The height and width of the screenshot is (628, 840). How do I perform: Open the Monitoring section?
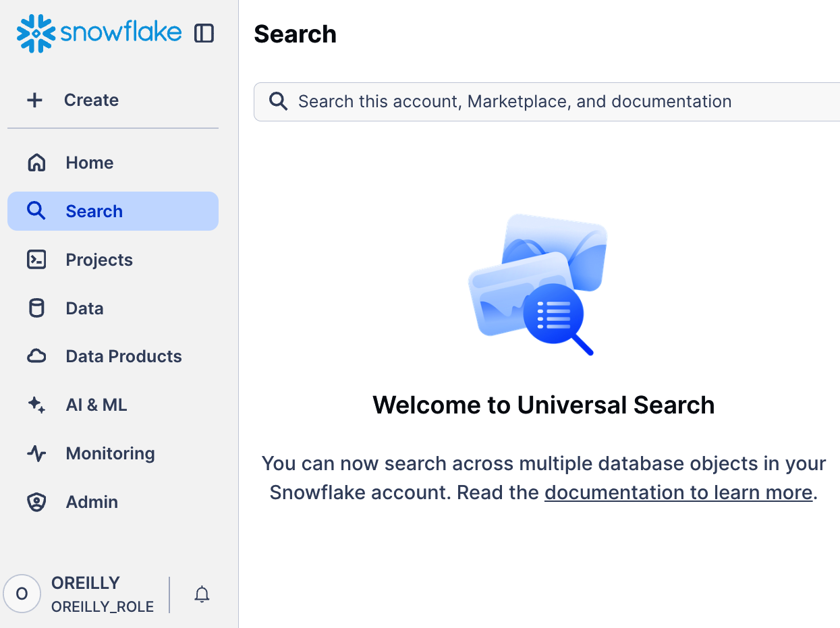tap(113, 453)
